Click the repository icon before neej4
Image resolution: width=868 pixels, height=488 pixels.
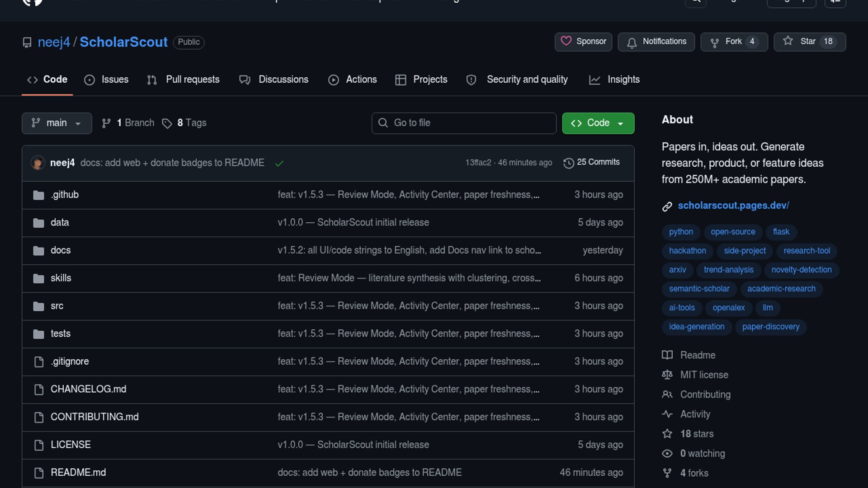[27, 42]
